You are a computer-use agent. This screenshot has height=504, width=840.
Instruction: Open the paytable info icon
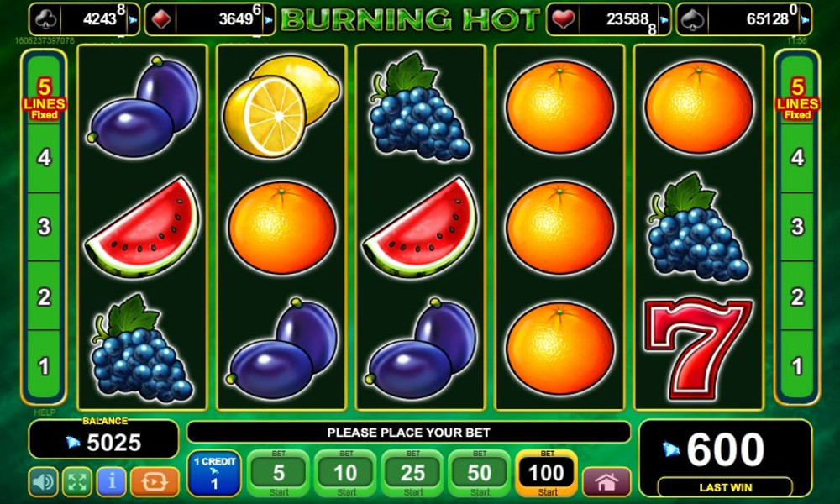pyautogui.click(x=112, y=481)
